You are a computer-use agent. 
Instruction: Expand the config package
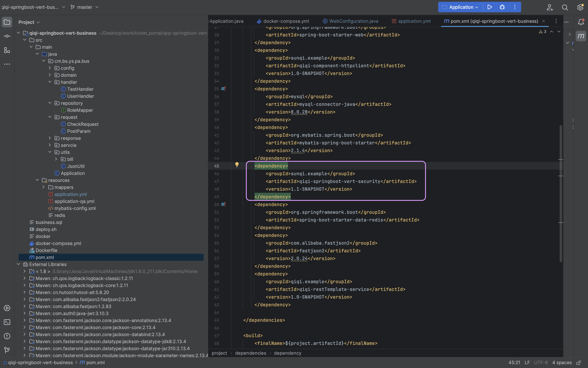(50, 68)
